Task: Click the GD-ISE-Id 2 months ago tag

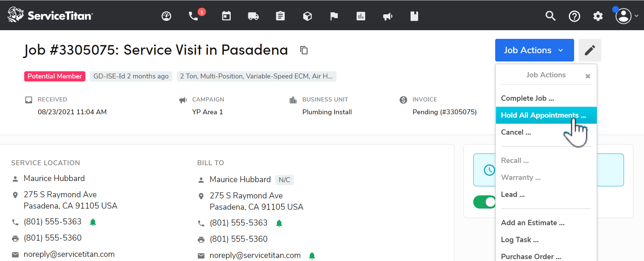Action: click(131, 76)
